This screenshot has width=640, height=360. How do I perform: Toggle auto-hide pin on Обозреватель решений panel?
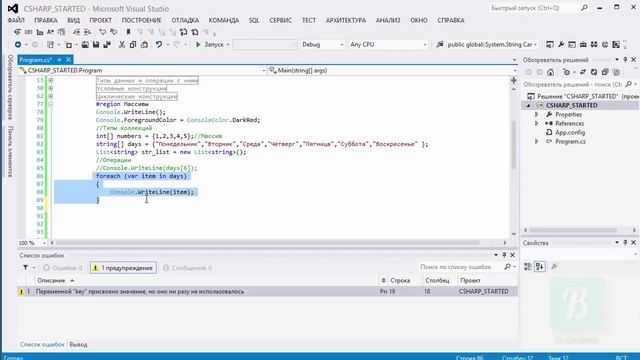tap(625, 60)
